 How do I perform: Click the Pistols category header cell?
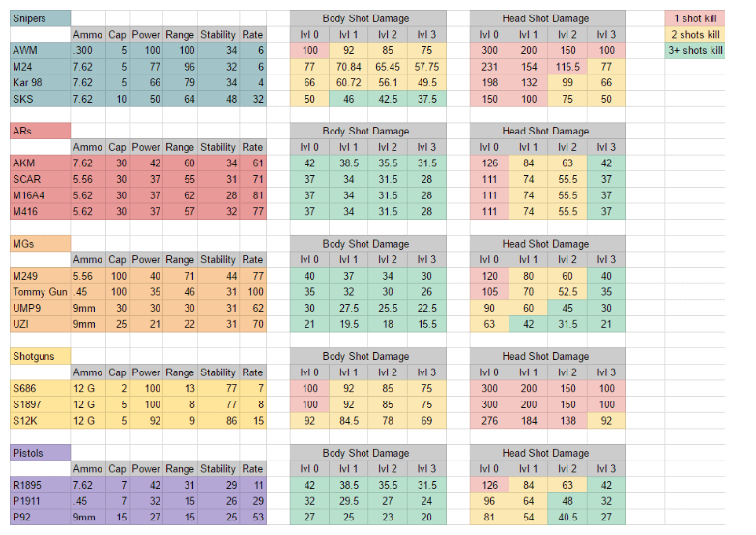pos(40,453)
